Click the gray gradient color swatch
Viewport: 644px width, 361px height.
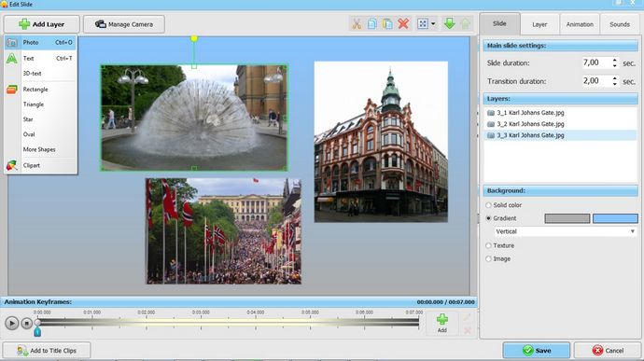coord(567,218)
